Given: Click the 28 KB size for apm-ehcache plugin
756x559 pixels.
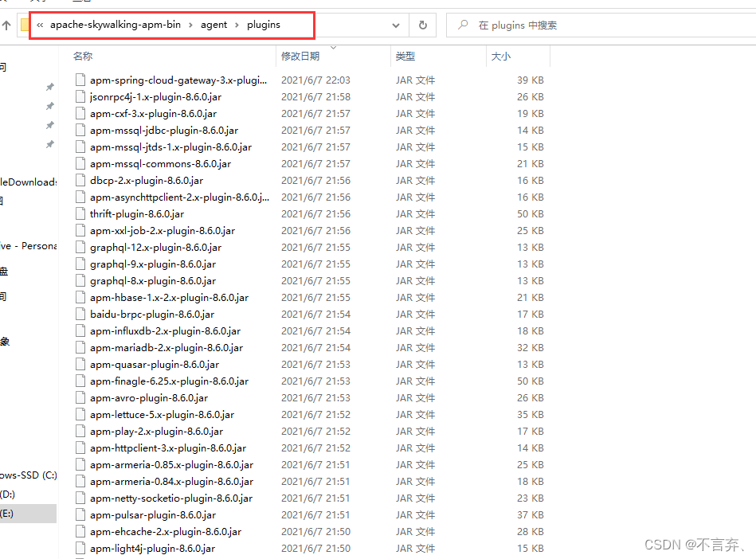Looking at the screenshot, I should coord(531,532).
